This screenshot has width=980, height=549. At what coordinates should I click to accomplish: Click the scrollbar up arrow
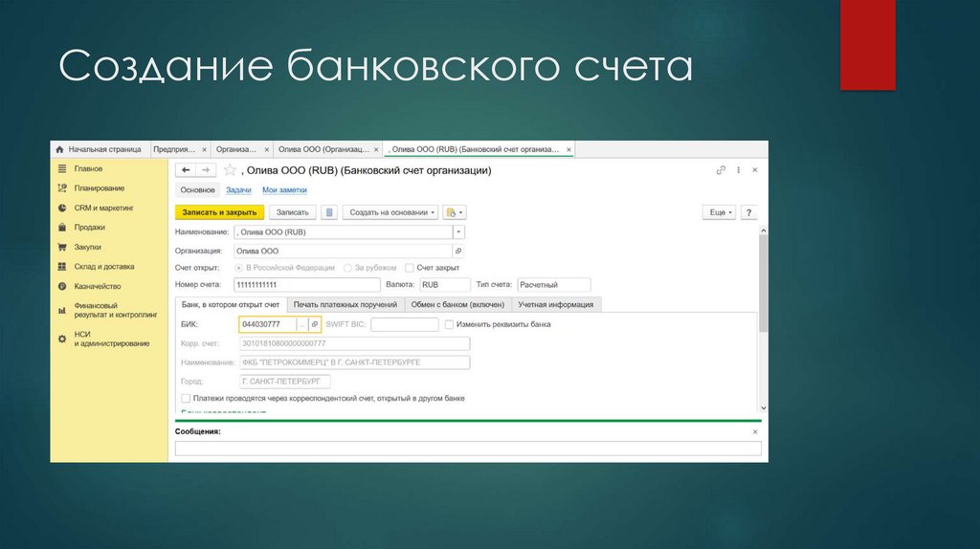tap(763, 231)
